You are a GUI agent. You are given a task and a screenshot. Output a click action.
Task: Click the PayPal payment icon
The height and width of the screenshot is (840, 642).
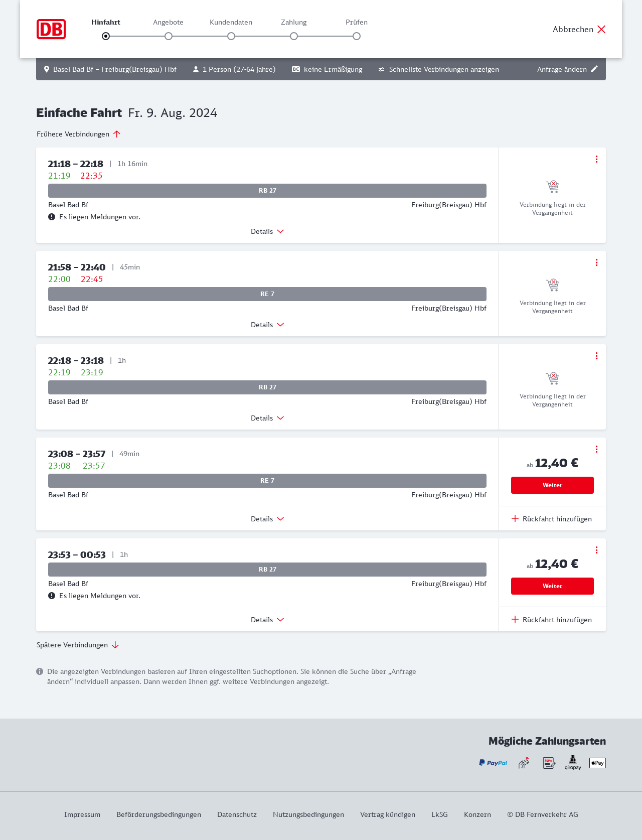[x=493, y=763]
